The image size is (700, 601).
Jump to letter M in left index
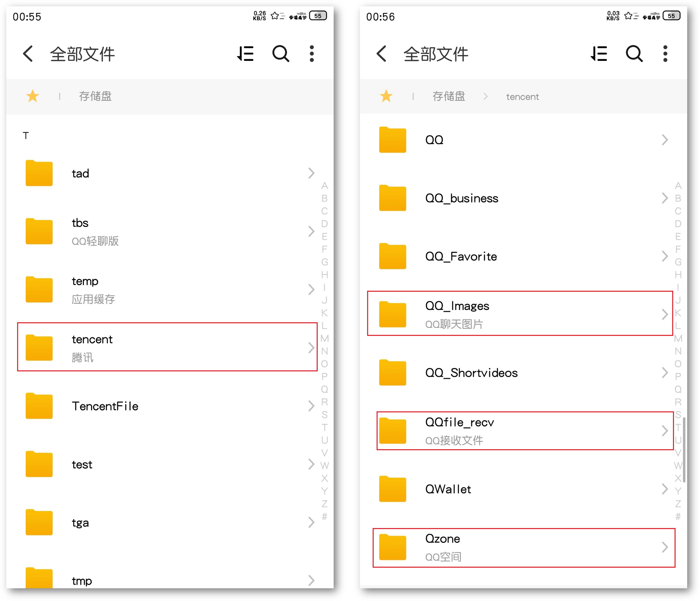pos(324,338)
